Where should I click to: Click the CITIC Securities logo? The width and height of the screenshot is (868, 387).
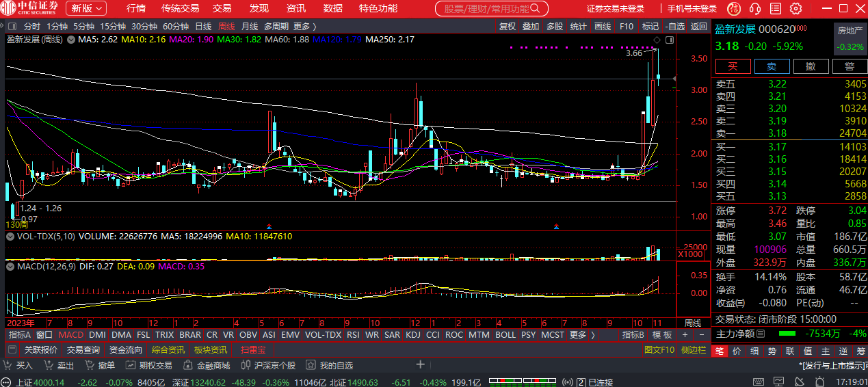tap(29, 8)
